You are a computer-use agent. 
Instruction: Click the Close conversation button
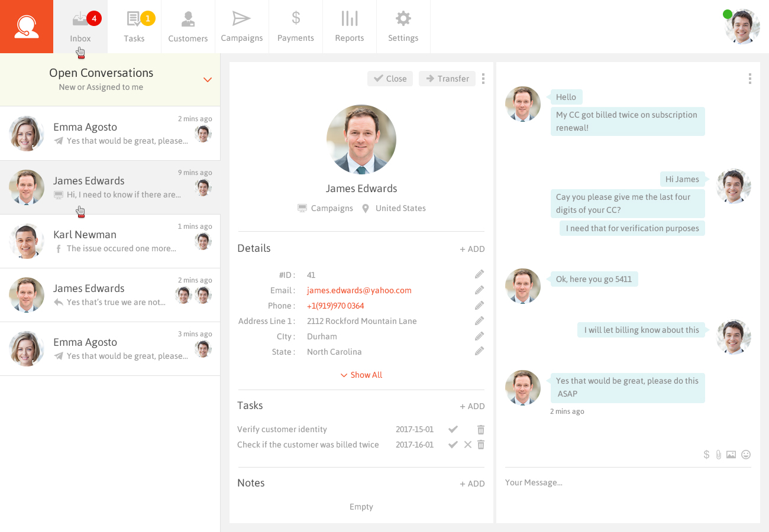(x=390, y=79)
